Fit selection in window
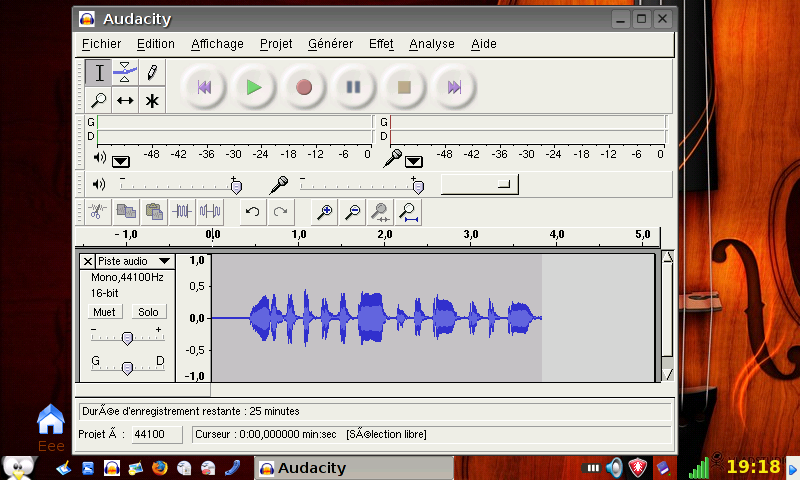This screenshot has height=480, width=800. point(381,211)
